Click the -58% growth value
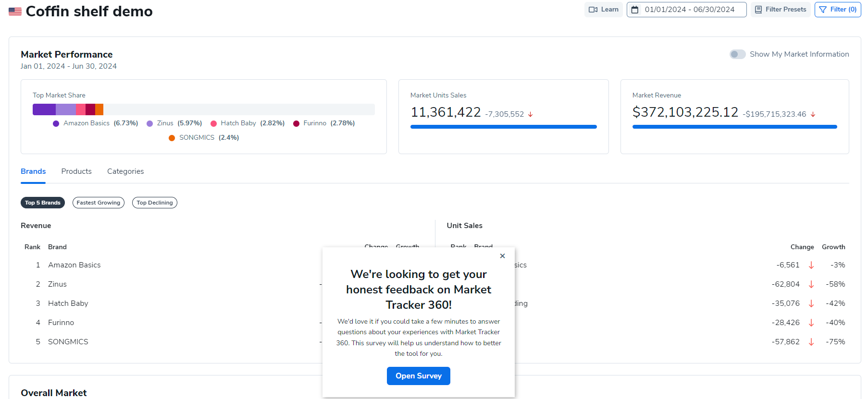 [836, 284]
